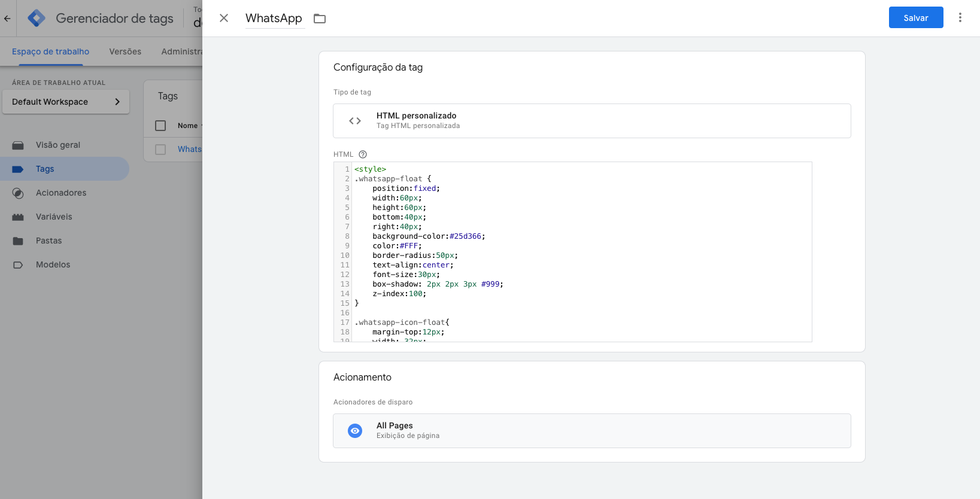Check the WhatsApp tag row checkbox
Viewport: 980px width, 499px height.
point(160,150)
